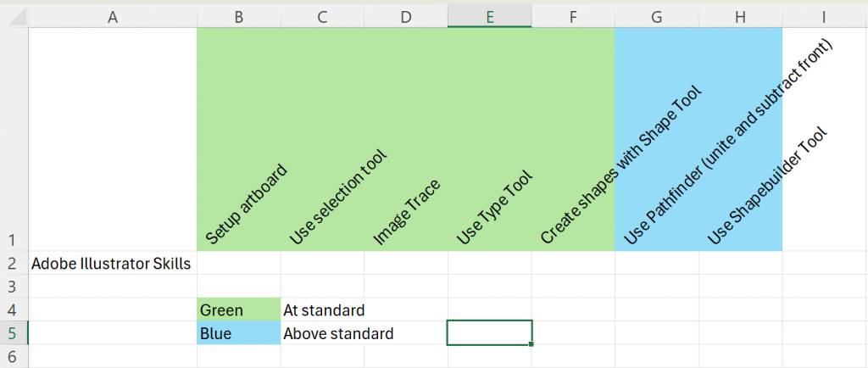
Task: Click the Image Trace header cell
Action: click(406, 139)
